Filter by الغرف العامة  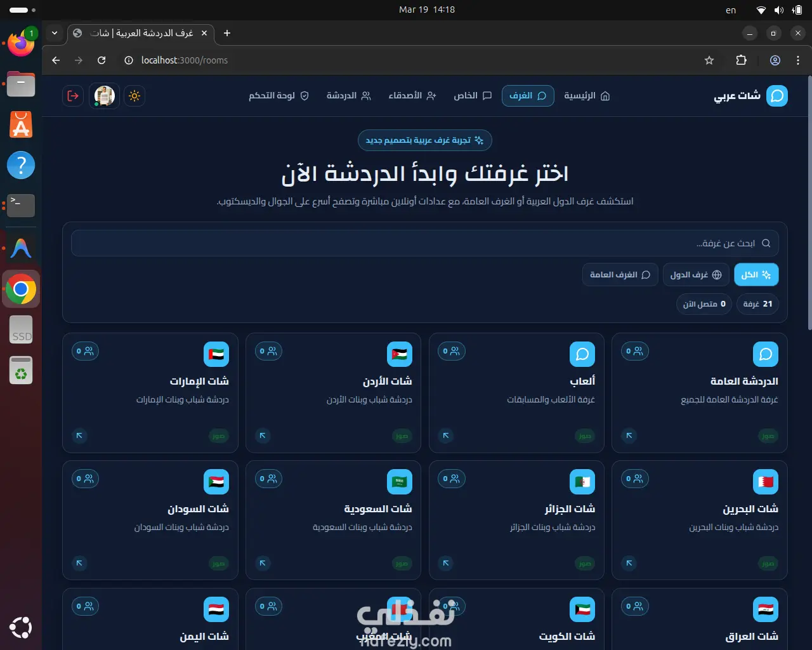pyautogui.click(x=620, y=275)
